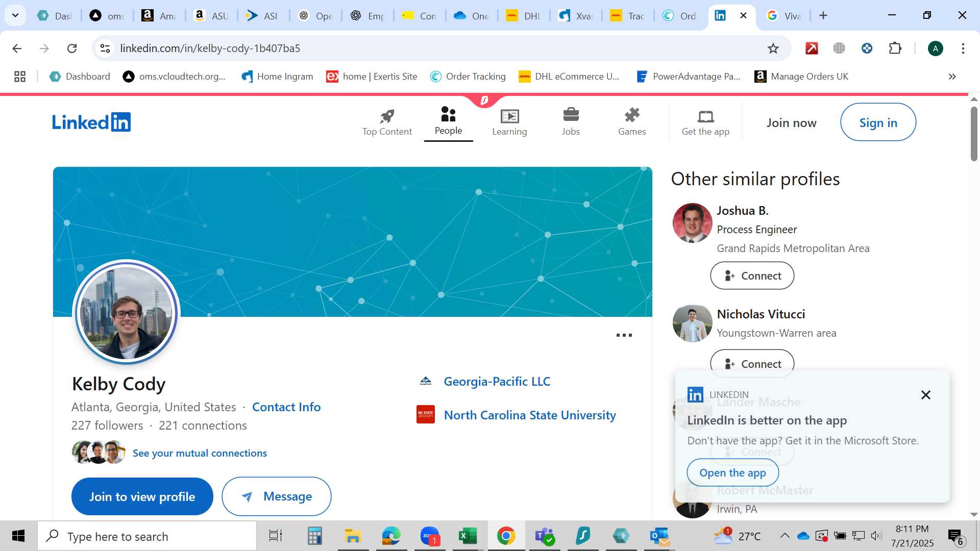Click Kelby Cody's profile photo
980x551 pixels.
click(x=127, y=313)
